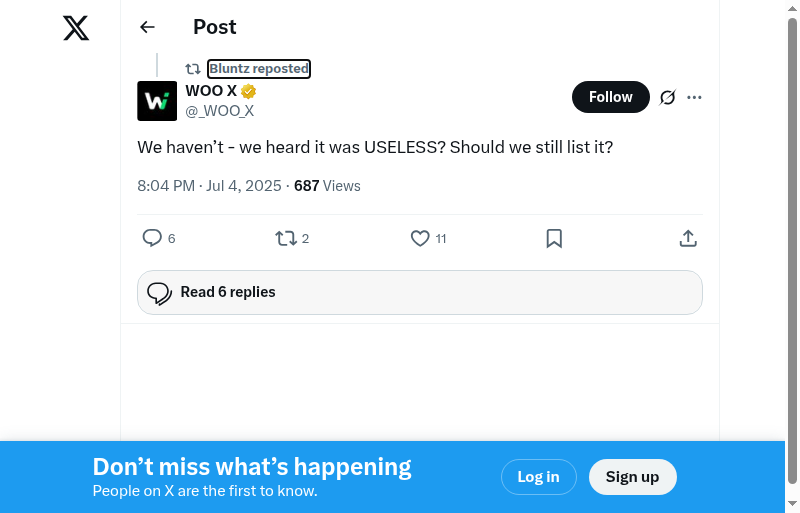Screen dimensions: 800x513
Task: Share the post via upload icon
Action: [688, 238]
